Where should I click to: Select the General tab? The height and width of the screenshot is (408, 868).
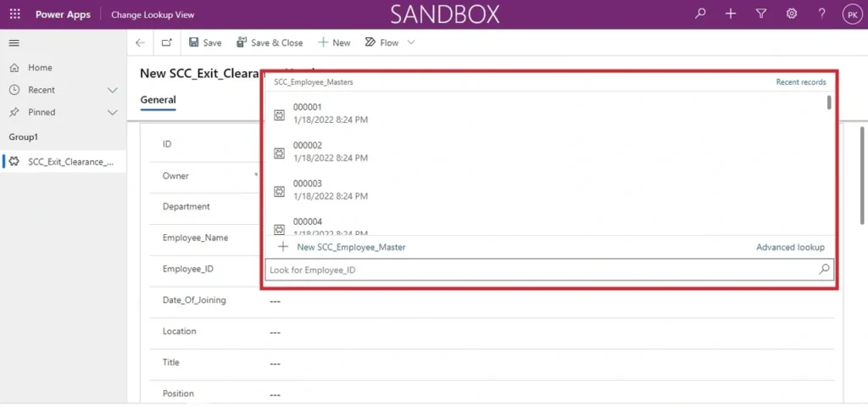coord(158,100)
